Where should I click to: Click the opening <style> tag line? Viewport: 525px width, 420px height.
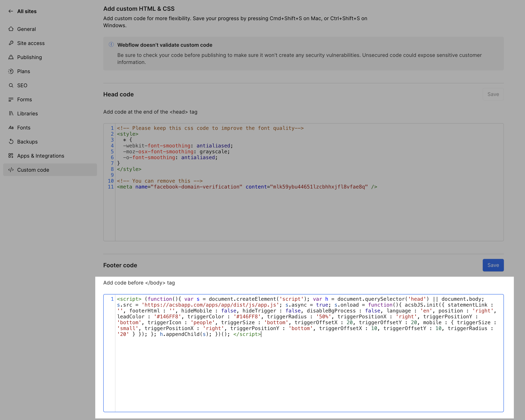click(128, 134)
